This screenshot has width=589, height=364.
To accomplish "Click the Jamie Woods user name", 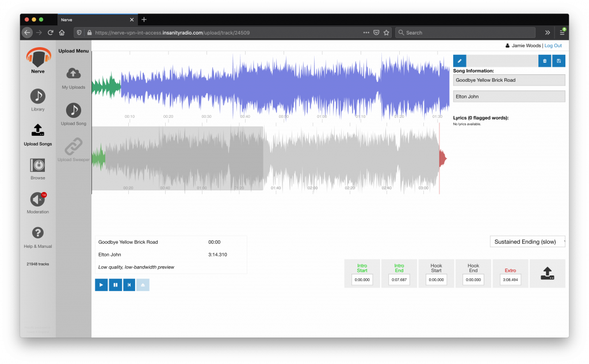I will [x=526, y=45].
